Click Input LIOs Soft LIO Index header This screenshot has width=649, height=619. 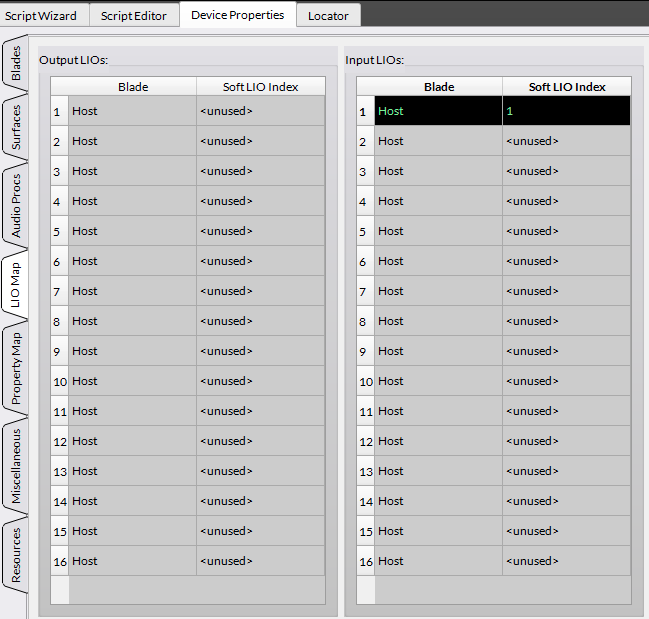[x=566, y=87]
